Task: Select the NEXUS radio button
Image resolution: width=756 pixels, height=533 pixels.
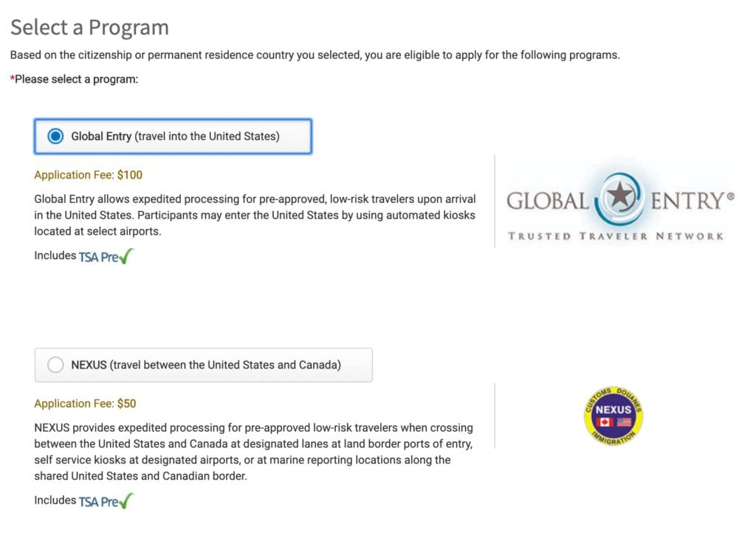Action: 55,365
